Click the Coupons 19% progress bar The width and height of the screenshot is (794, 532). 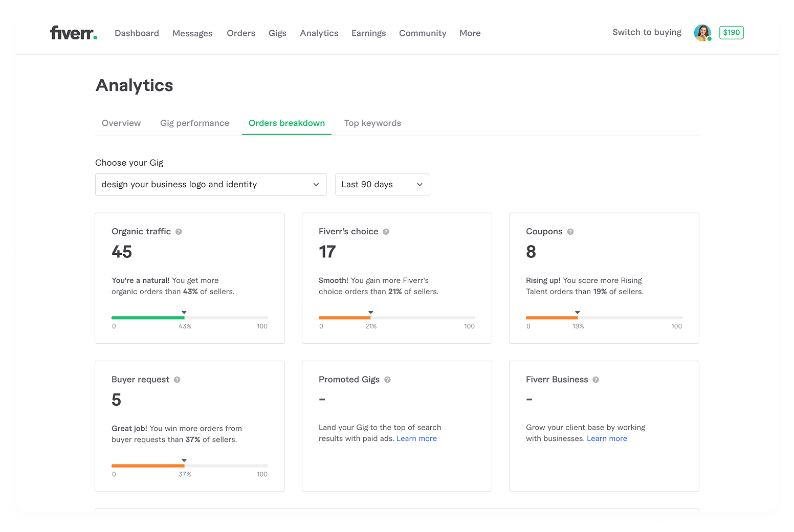point(604,318)
